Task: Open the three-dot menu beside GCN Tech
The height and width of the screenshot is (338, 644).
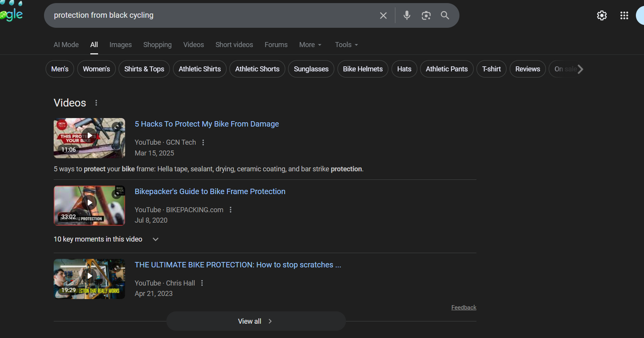Action: click(203, 142)
